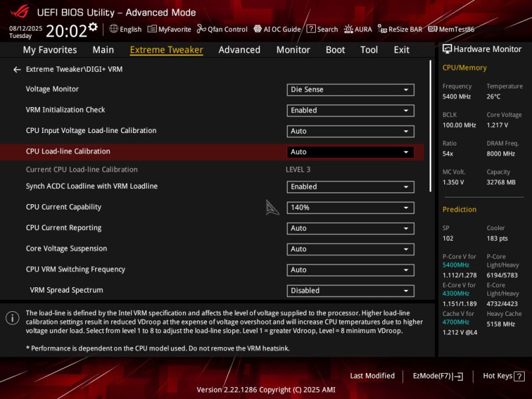Click the 5400MHz P-Core link text
Image resolution: width=532 pixels, height=399 pixels.
tap(456, 265)
